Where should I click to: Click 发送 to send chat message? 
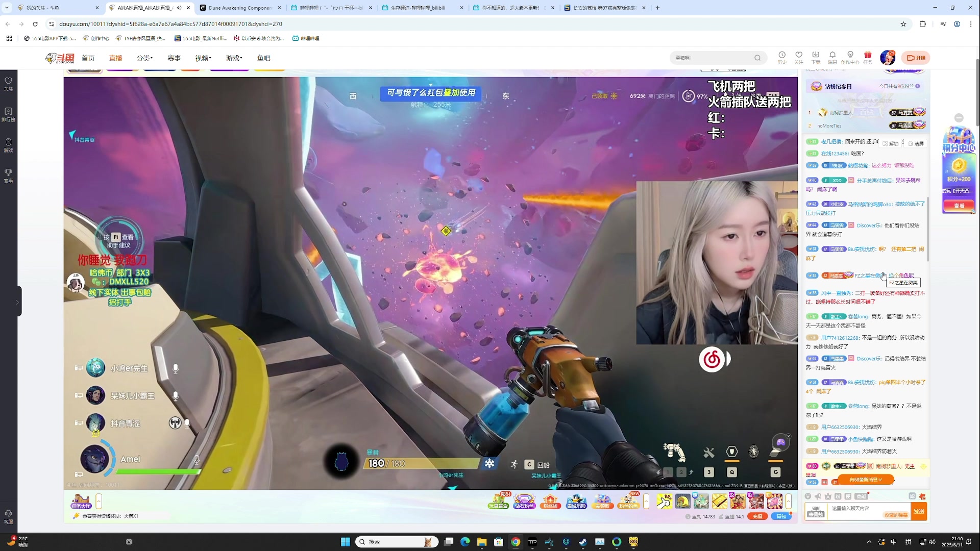[919, 511]
